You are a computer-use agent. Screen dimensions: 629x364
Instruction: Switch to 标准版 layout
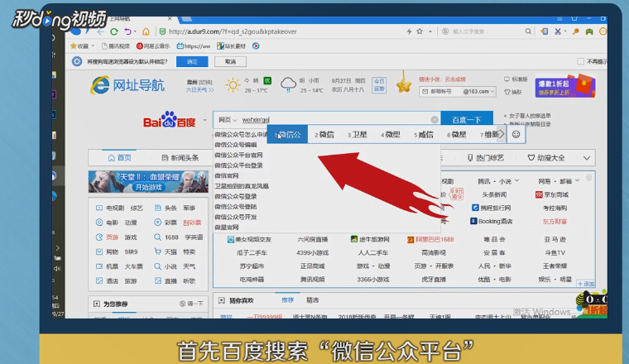[516, 79]
